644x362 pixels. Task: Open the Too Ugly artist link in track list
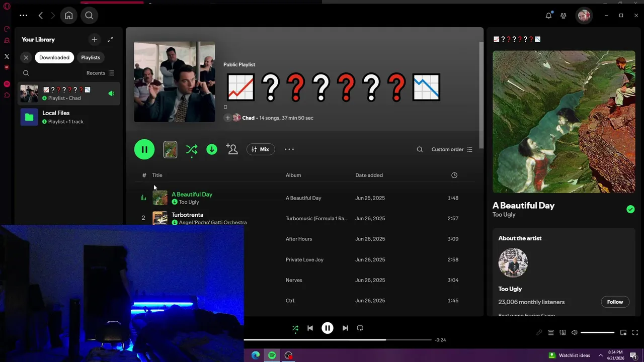click(x=189, y=202)
